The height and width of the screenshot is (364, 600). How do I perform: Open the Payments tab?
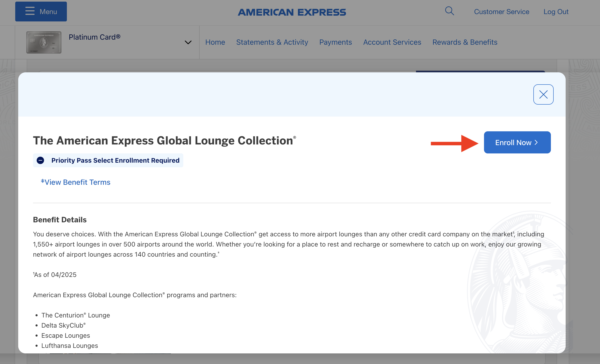(x=336, y=42)
